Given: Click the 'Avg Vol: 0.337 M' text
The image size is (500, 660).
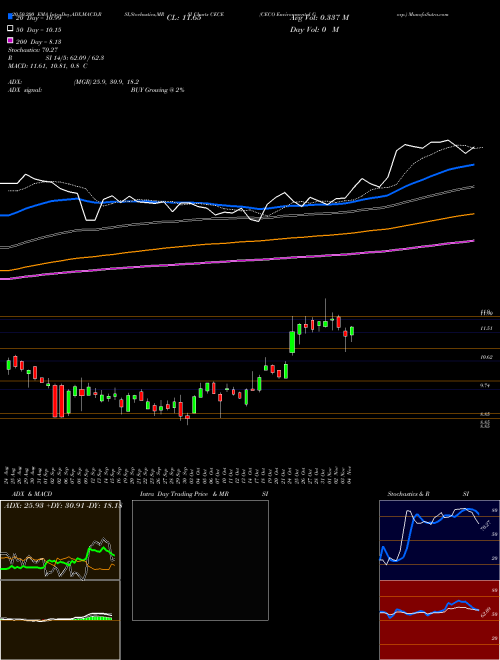Looking at the screenshot, I should [319, 18].
